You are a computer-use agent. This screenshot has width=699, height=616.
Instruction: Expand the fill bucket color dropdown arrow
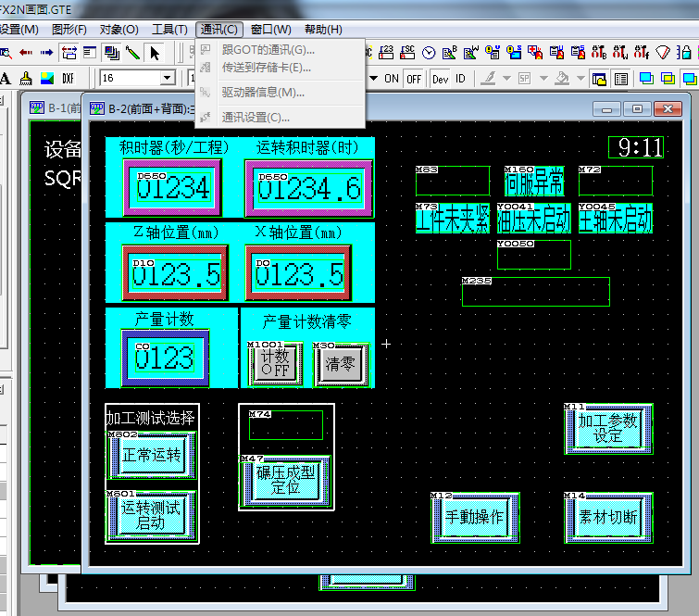tap(579, 78)
